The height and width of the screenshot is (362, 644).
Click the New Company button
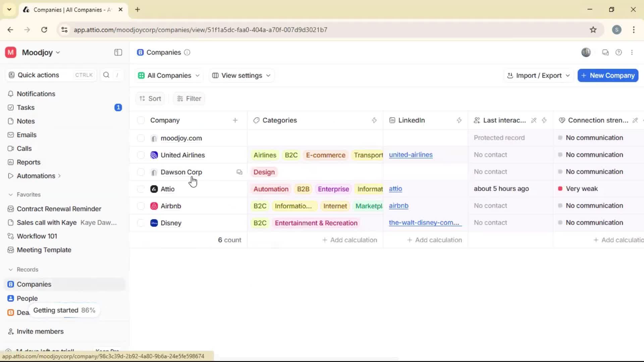tap(607, 75)
